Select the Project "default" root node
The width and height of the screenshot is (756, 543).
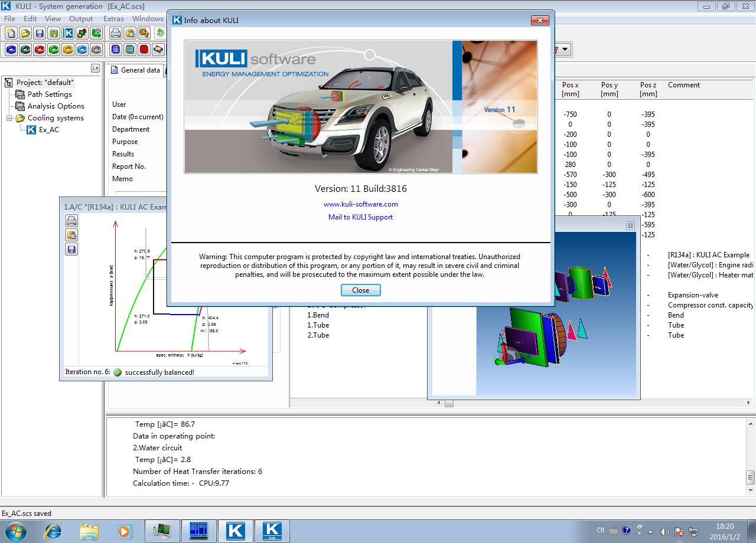coord(45,83)
